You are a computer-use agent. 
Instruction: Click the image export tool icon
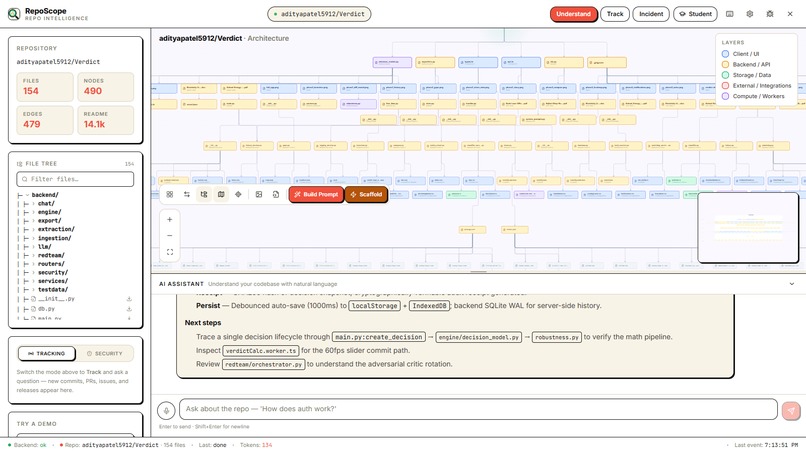click(x=259, y=194)
